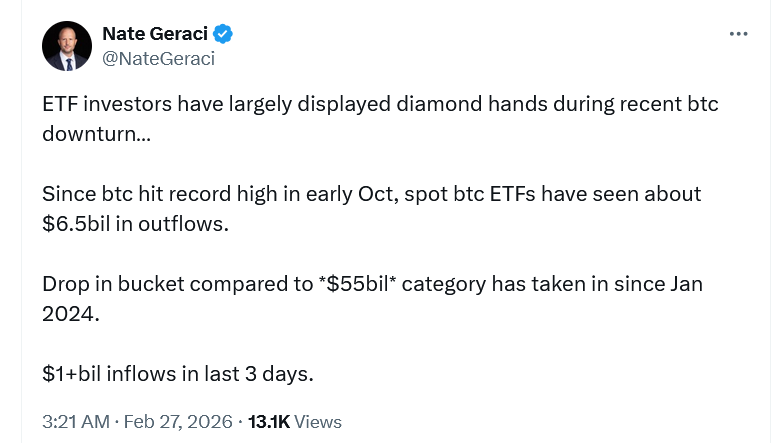781x443 pixels.
Task: Open the @NateGeraci handle link
Action: point(158,58)
